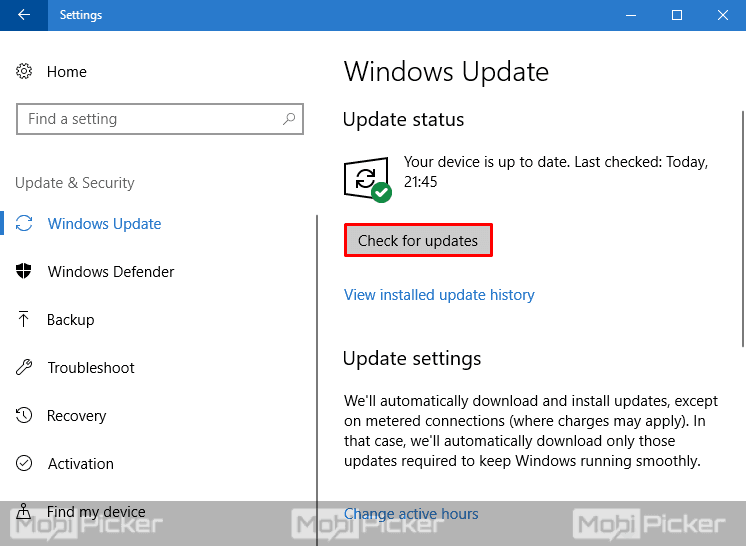Open Activation settings
This screenshot has height=546, width=746.
[80, 464]
